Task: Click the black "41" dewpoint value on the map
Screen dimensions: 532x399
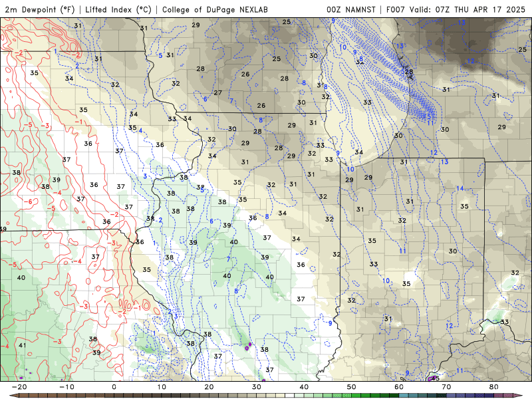Action: tap(22, 345)
